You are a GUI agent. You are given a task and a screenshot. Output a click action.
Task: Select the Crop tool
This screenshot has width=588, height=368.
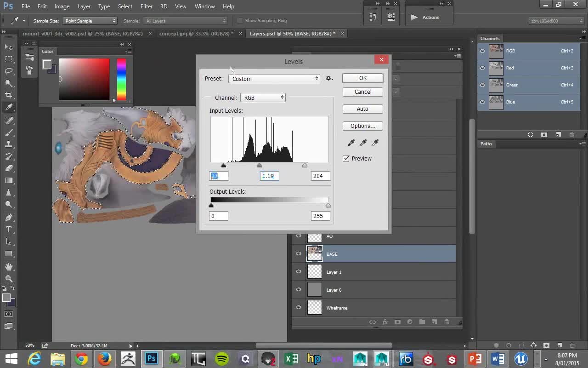pos(9,95)
